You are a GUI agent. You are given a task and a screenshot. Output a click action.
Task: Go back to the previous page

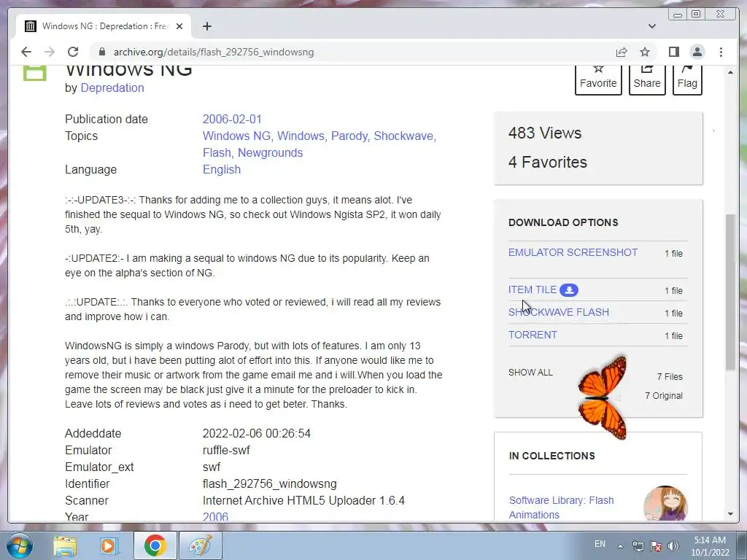[26, 52]
